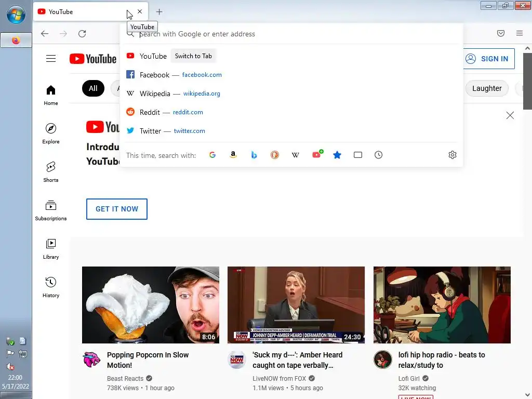Select Reddit suggestion in address dropdown
Screen dimensions: 532x399
pos(291,112)
